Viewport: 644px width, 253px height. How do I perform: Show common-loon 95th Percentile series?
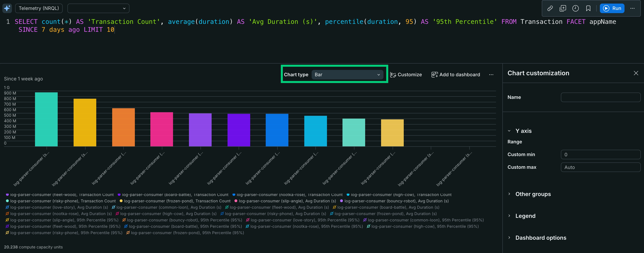pyautogui.click(x=423, y=220)
